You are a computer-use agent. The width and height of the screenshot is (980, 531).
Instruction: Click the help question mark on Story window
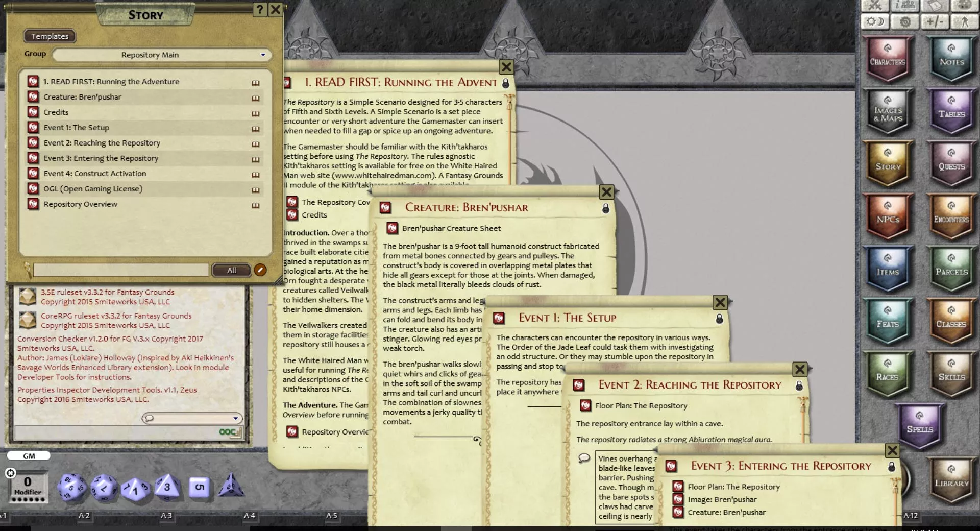tap(260, 9)
